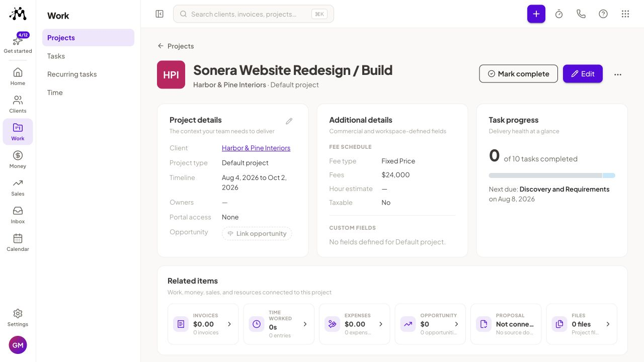Image resolution: width=644 pixels, height=362 pixels.
Task: Expand the Expenses related card
Action: click(355, 324)
